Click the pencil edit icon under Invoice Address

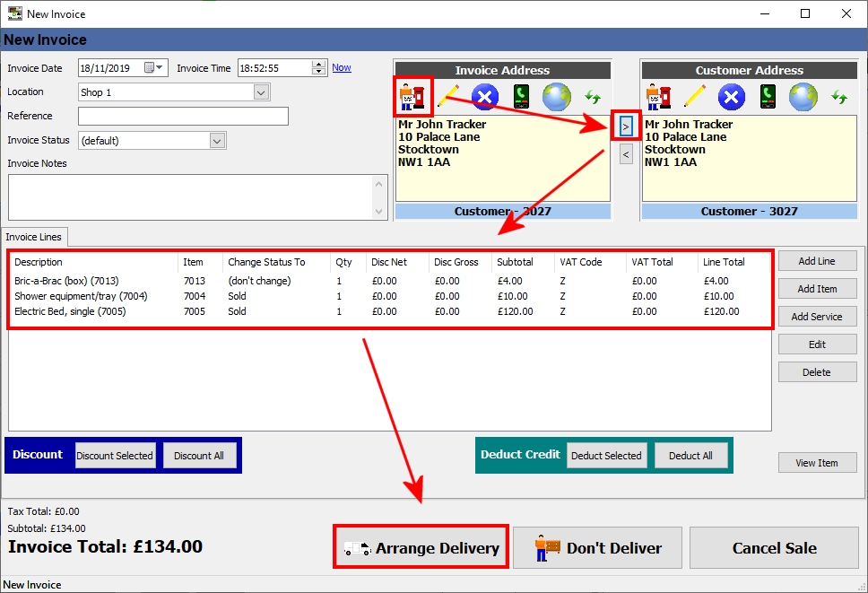tap(448, 96)
